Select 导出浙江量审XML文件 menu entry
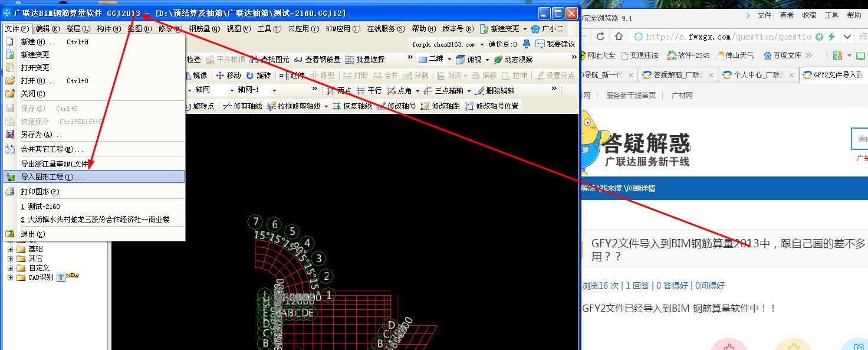The width and height of the screenshot is (868, 350). [94, 163]
